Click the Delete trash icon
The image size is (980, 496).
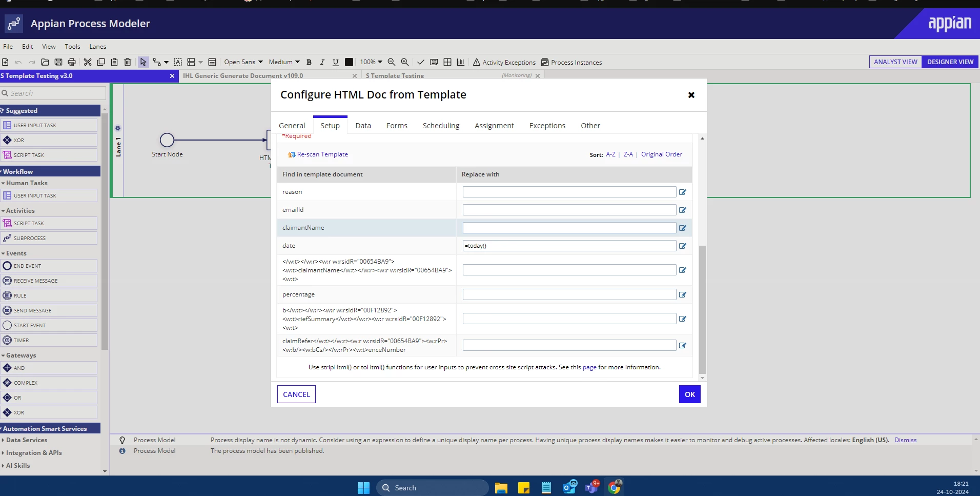click(x=128, y=62)
